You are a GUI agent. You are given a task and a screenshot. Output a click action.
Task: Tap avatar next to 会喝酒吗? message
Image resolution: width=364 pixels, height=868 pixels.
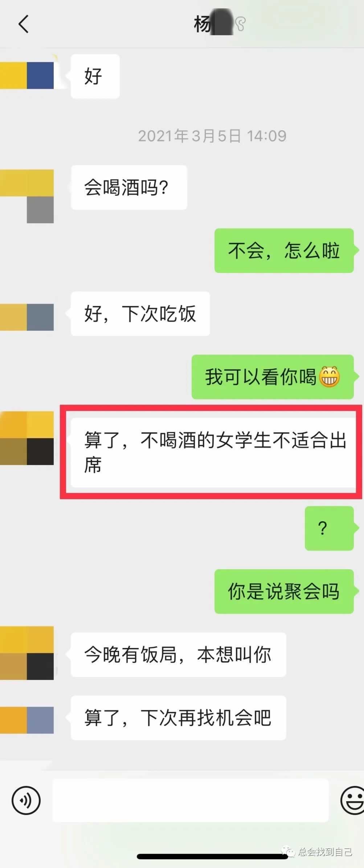tap(27, 196)
